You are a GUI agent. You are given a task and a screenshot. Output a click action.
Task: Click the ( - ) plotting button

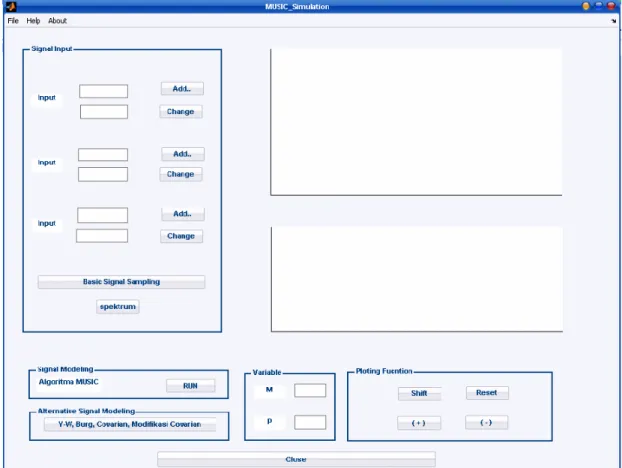click(x=486, y=422)
